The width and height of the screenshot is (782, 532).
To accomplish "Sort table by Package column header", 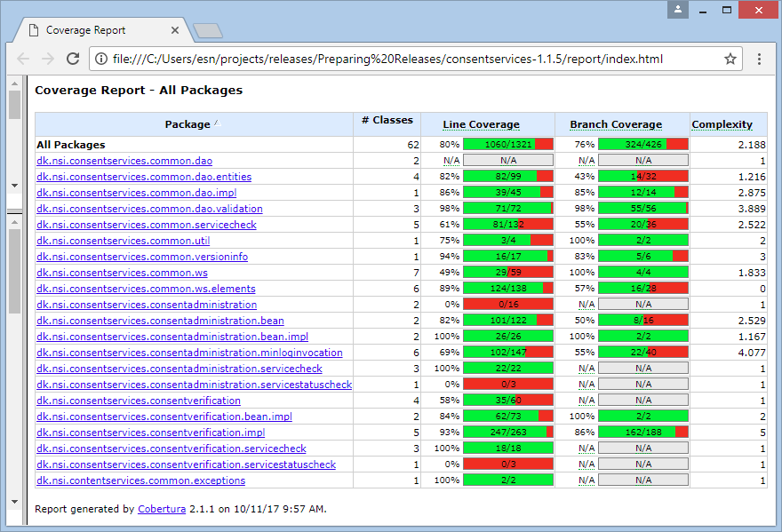I will point(188,124).
